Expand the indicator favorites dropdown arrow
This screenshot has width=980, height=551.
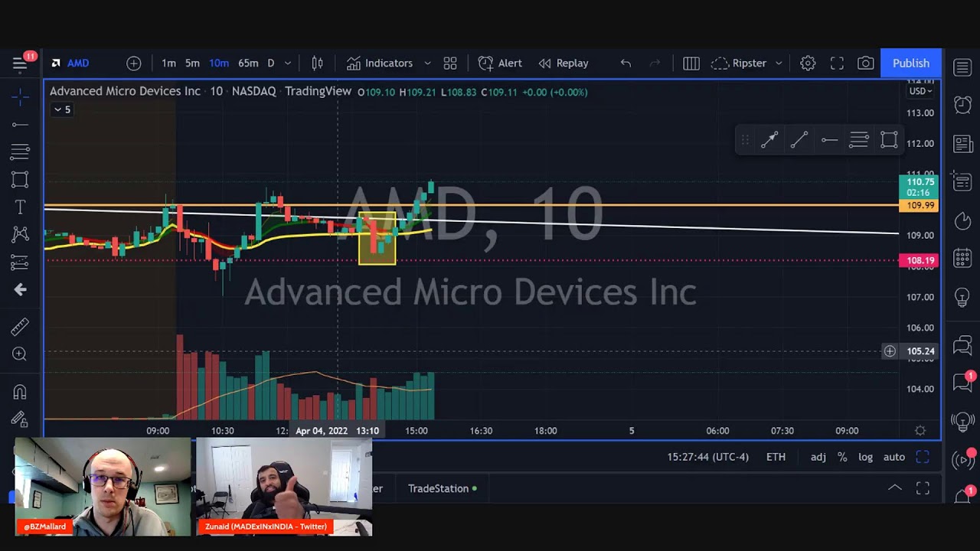pos(427,64)
